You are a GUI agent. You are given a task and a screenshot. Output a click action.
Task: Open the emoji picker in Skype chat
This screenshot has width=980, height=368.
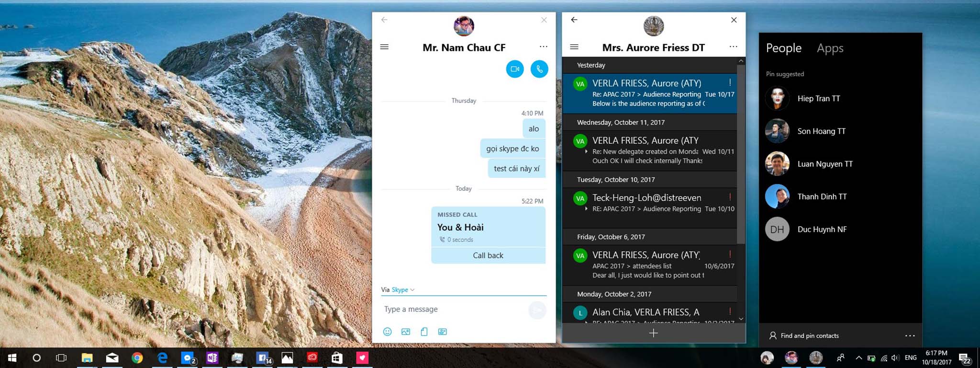point(388,332)
